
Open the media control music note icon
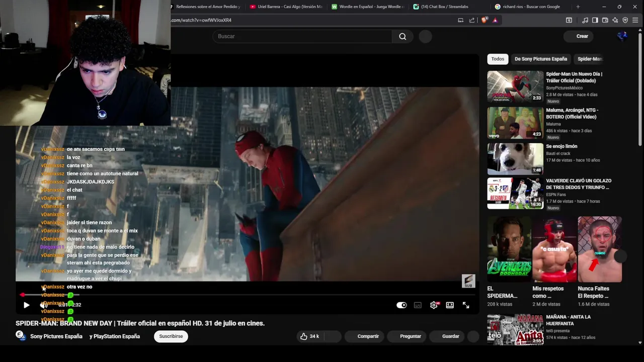[585, 20]
